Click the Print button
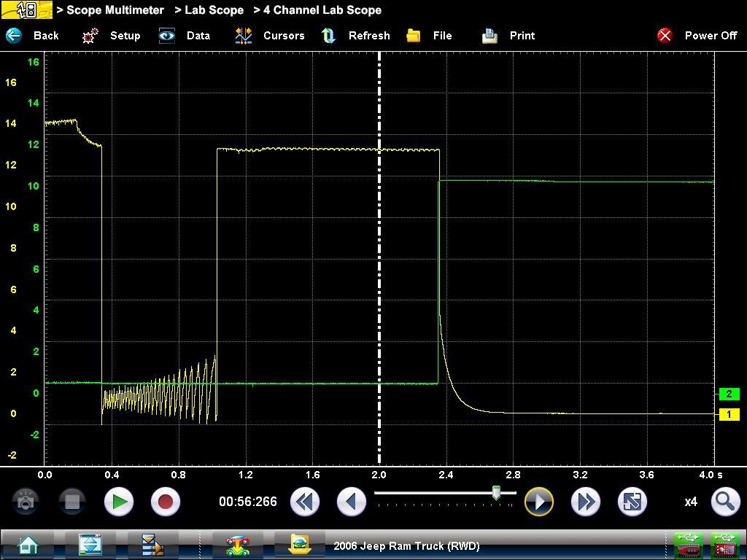This screenshot has height=560, width=747. pos(489,35)
